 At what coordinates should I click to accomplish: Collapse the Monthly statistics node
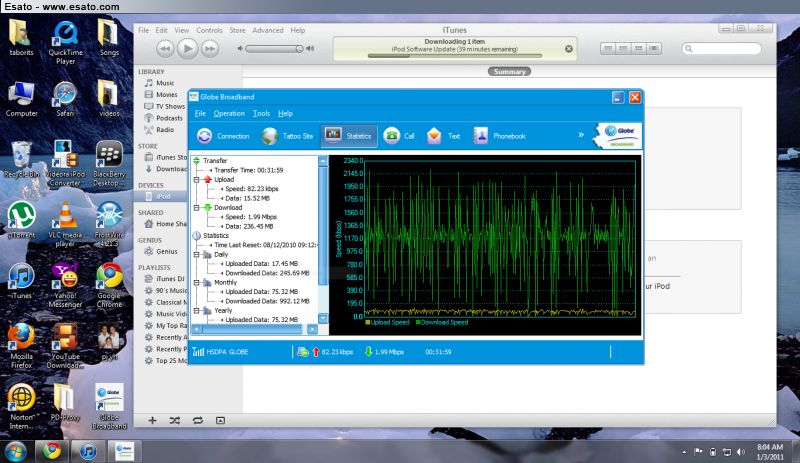(x=196, y=282)
